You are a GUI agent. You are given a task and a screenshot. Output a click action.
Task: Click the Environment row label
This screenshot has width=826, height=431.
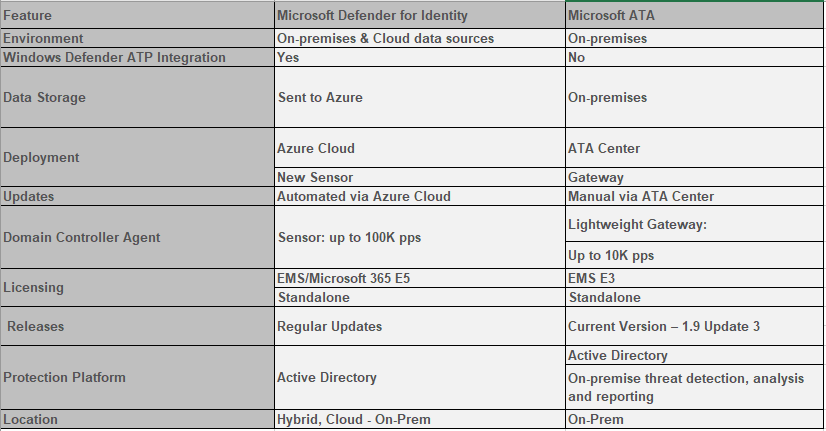coord(137,38)
